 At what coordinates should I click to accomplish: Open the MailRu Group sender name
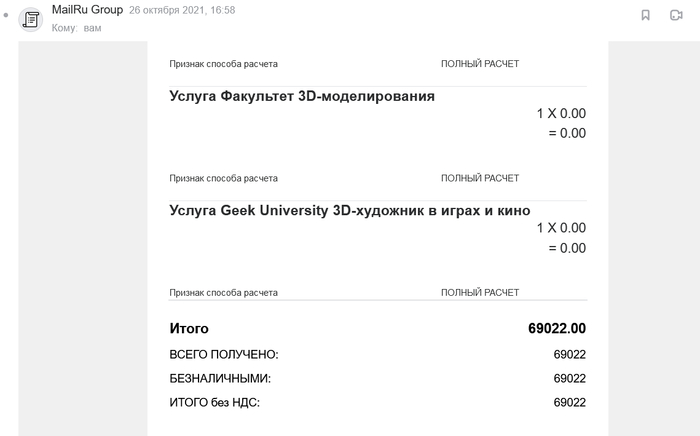pyautogui.click(x=87, y=10)
